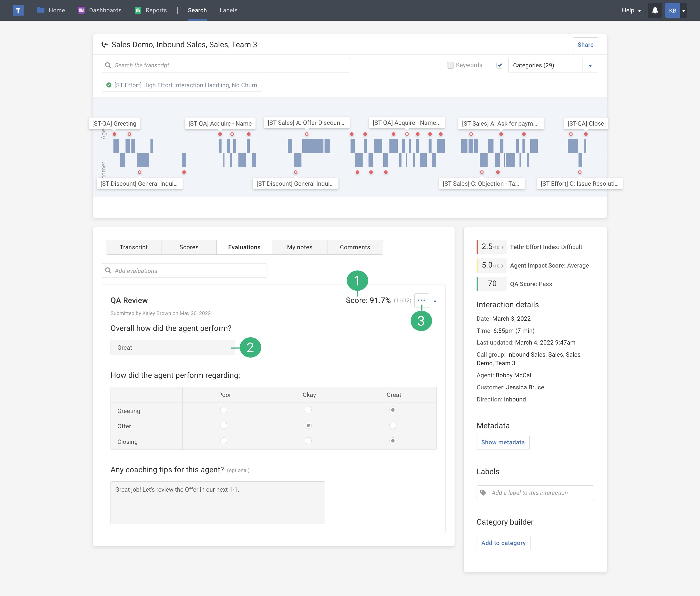Image resolution: width=700 pixels, height=596 pixels.
Task: Select Poor radio for Offer row
Action: coord(223,425)
